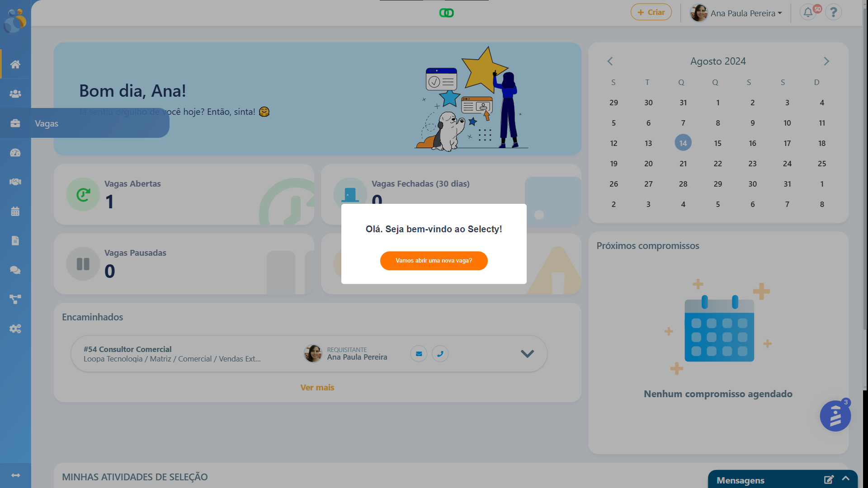Expand sidebar with the double-arrow icon
This screenshot has width=868, height=488.
[x=15, y=475]
